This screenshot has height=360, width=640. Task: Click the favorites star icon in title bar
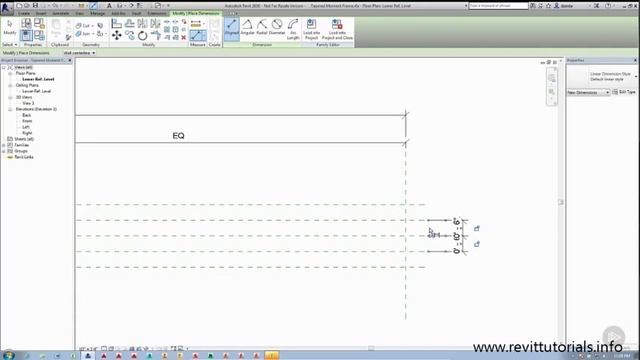(549, 6)
